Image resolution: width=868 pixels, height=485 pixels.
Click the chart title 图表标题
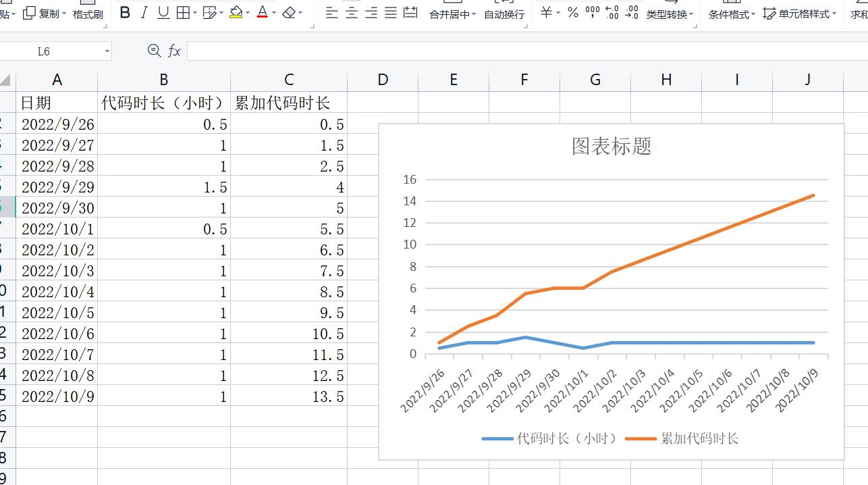coord(612,146)
